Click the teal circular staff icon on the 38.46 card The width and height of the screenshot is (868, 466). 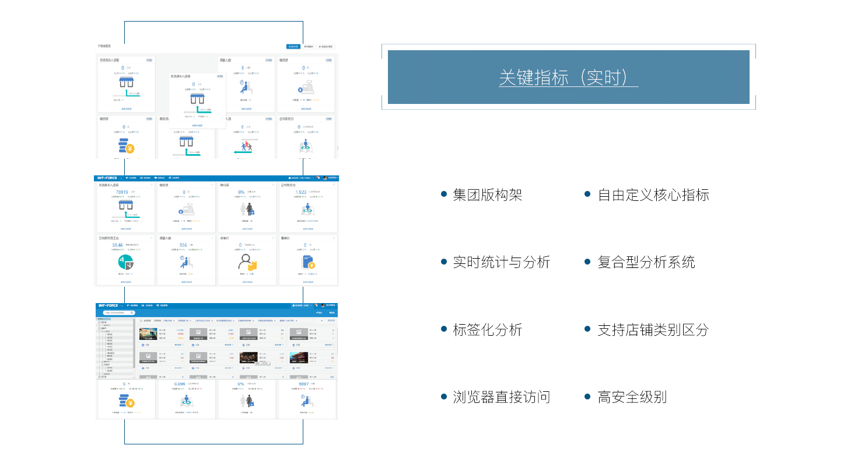pyautogui.click(x=125, y=262)
